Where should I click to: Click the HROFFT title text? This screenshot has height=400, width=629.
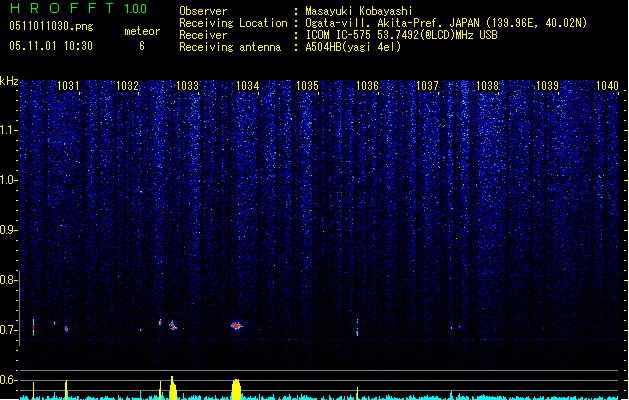point(62,8)
